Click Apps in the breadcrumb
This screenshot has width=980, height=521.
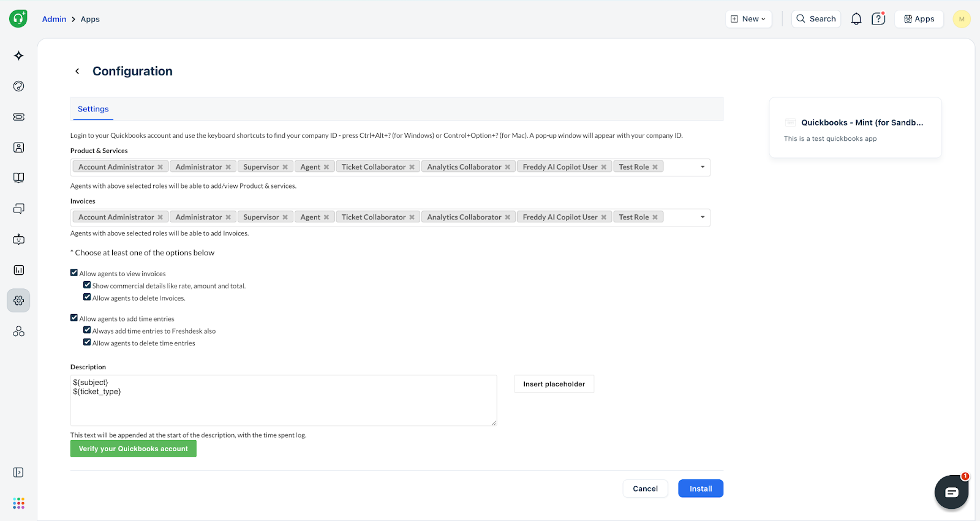[90, 19]
